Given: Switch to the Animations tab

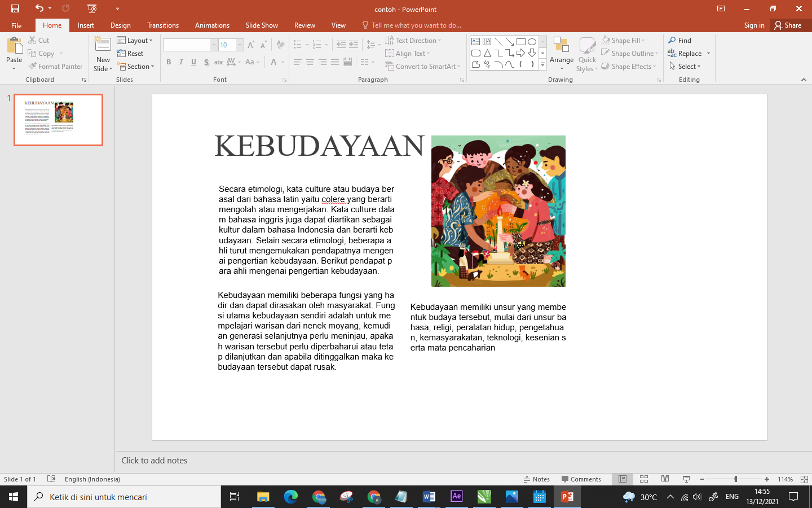Looking at the screenshot, I should 212,25.
